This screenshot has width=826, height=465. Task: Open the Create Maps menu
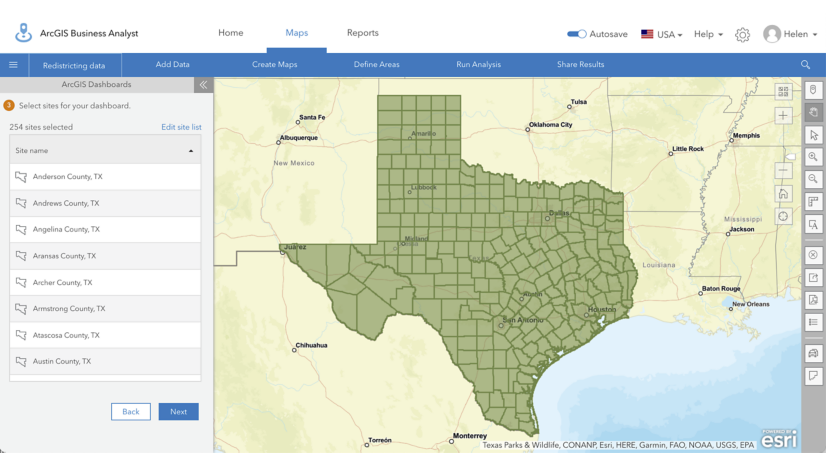(x=274, y=64)
